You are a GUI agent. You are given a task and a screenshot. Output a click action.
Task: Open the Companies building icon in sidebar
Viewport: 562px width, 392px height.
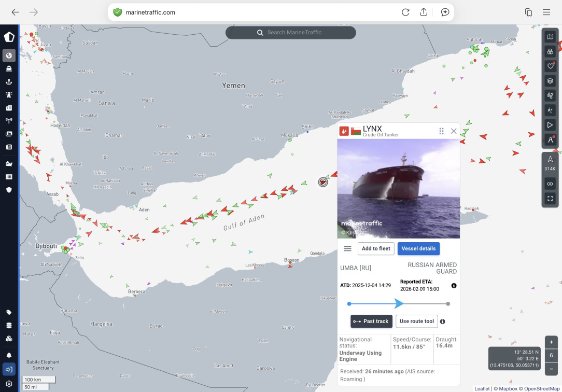[9, 108]
